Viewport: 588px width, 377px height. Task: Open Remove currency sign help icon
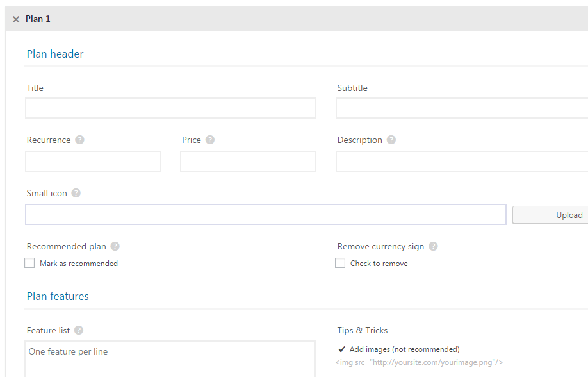433,246
